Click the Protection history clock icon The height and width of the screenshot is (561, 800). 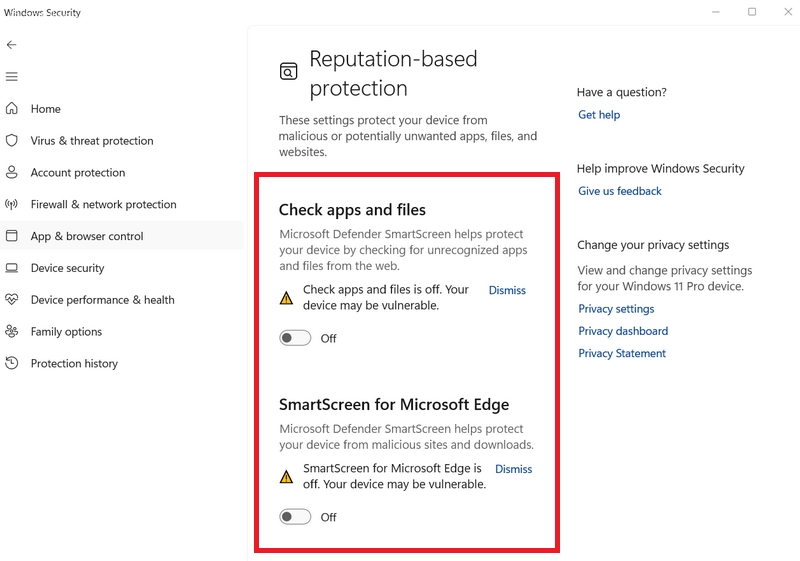point(12,363)
